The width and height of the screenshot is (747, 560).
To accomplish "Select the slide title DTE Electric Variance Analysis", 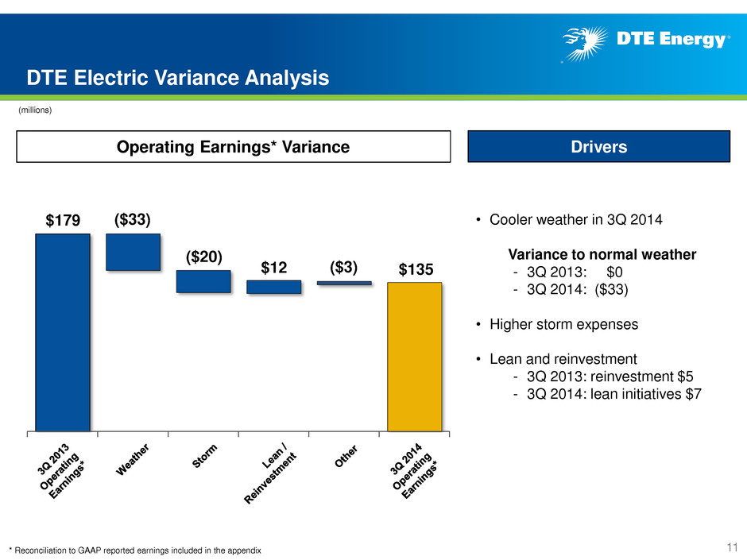I will [x=178, y=78].
